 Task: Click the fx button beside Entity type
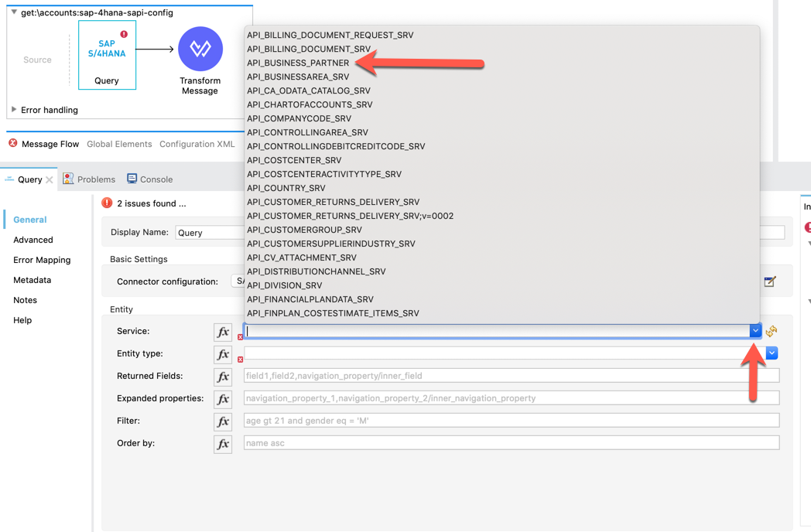click(x=223, y=354)
